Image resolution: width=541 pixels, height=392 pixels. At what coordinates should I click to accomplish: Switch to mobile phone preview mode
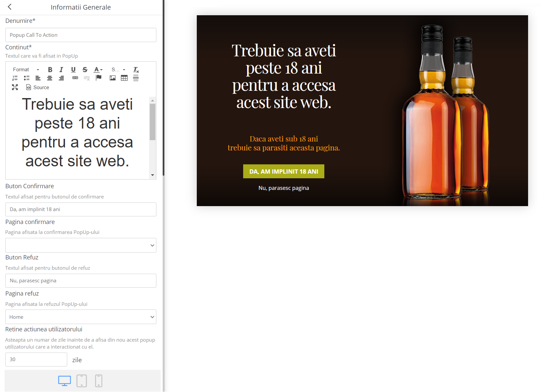(x=99, y=381)
